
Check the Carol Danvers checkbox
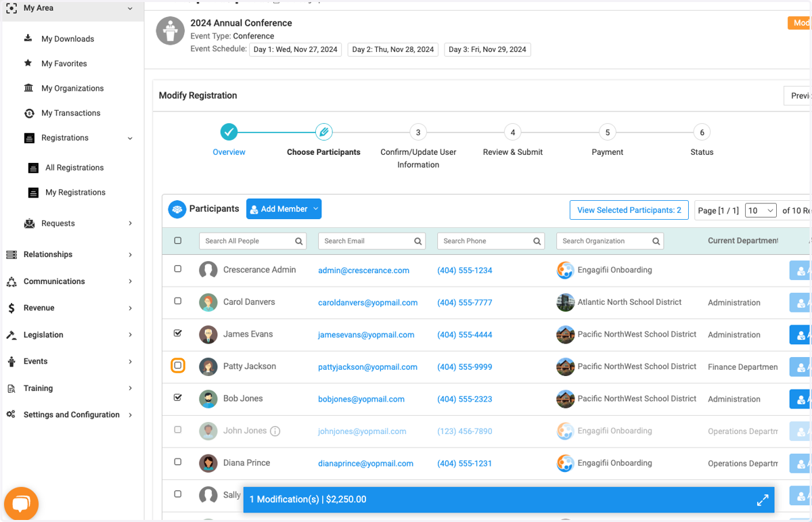pyautogui.click(x=178, y=301)
